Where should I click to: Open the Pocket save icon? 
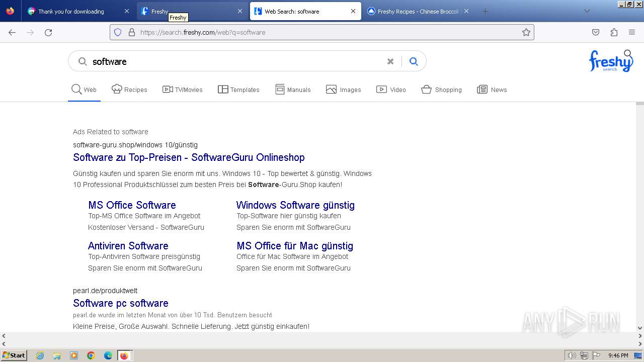596,32
